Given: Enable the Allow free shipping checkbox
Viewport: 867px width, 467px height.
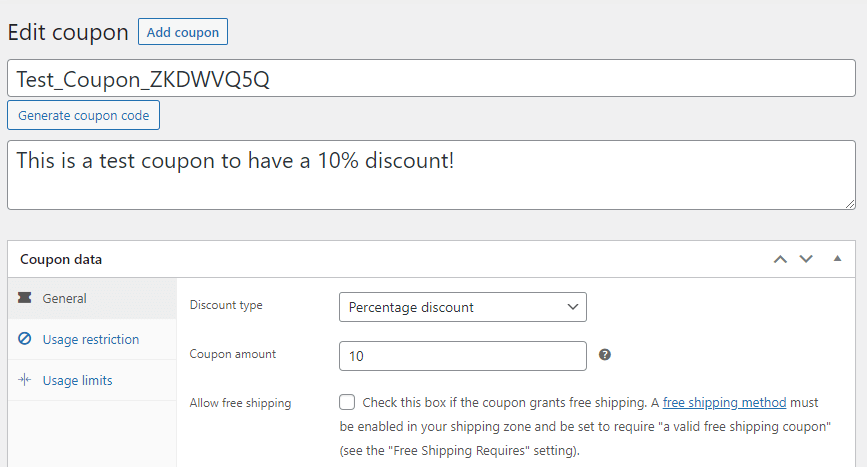Looking at the screenshot, I should [347, 403].
